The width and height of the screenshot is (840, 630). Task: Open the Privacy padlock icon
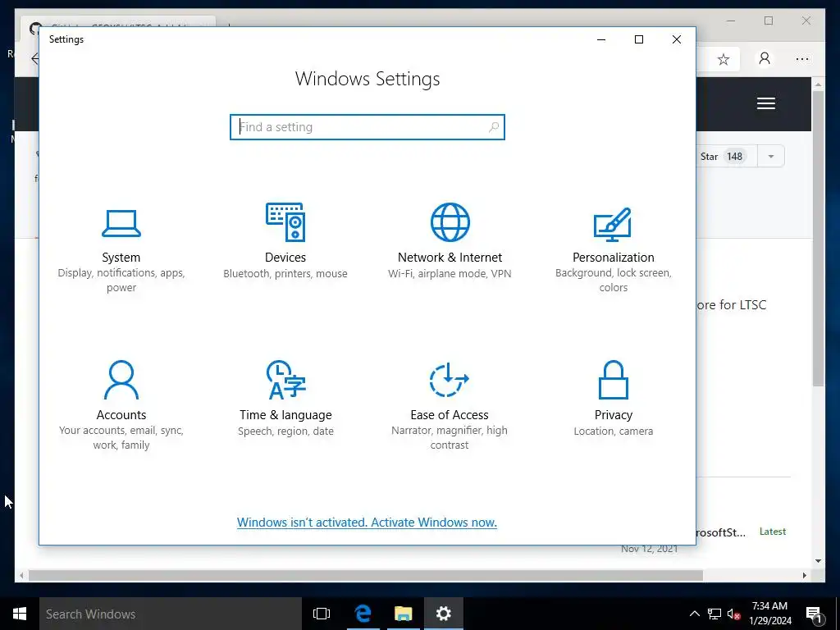[613, 380]
